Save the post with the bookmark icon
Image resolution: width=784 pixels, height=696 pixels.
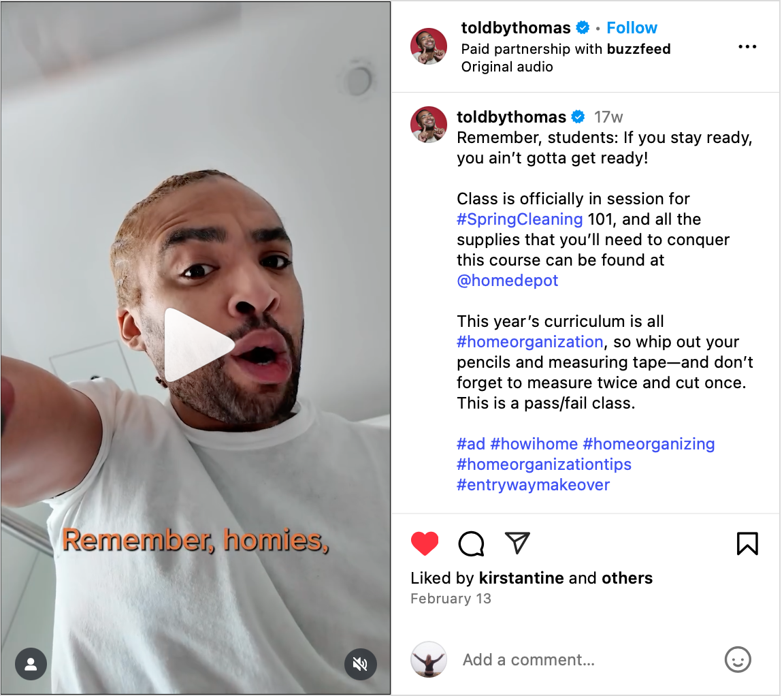coord(747,543)
